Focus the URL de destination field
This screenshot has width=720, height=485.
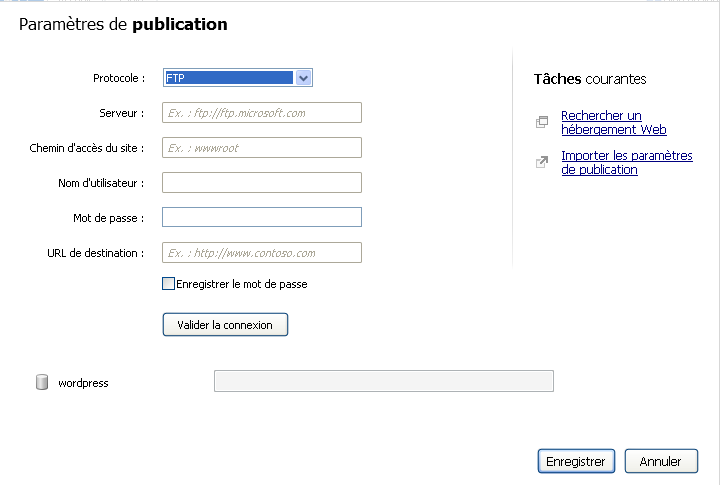[x=261, y=253]
